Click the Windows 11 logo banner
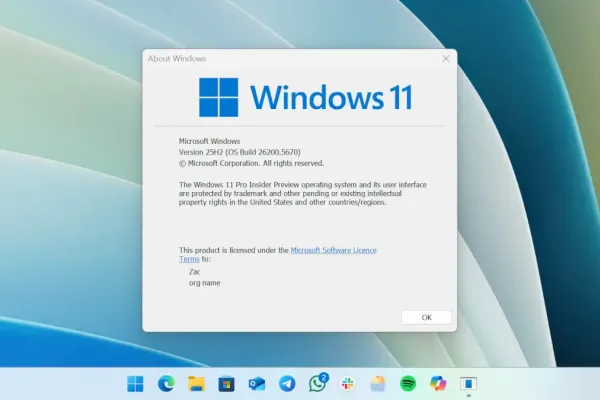 [x=306, y=97]
